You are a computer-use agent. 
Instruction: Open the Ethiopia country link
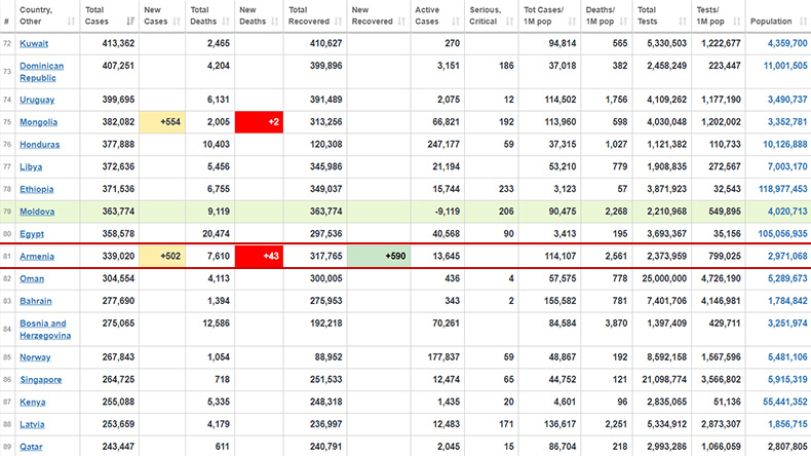pos(36,189)
